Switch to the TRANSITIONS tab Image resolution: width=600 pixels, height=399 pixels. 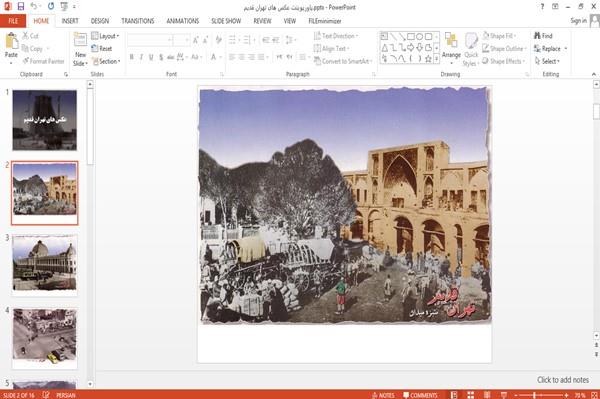coord(138,21)
